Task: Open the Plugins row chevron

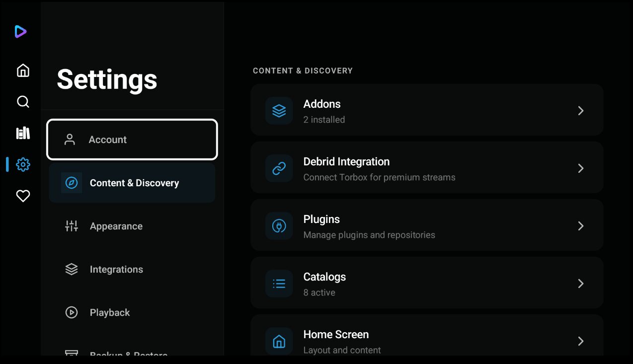Action: point(580,226)
